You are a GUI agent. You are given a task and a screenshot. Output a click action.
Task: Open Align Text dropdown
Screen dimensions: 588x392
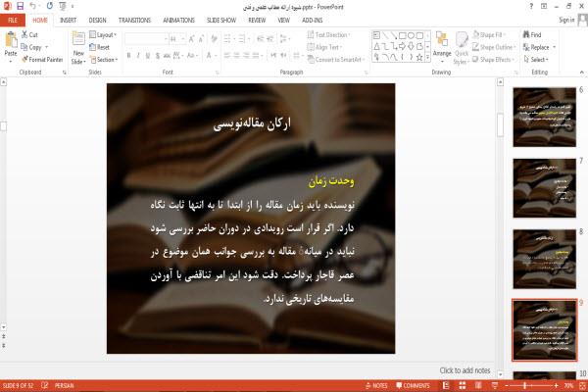[x=324, y=47]
